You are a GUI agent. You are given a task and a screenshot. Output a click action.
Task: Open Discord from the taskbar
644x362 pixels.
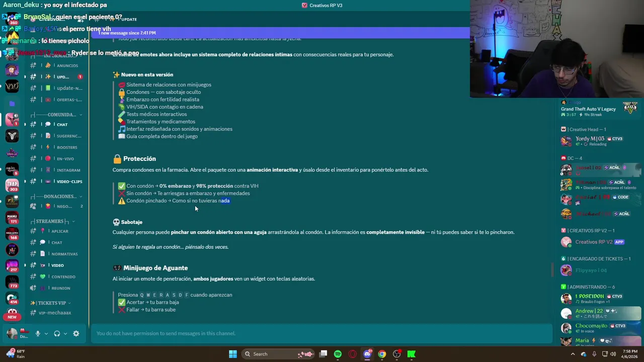coord(367,354)
